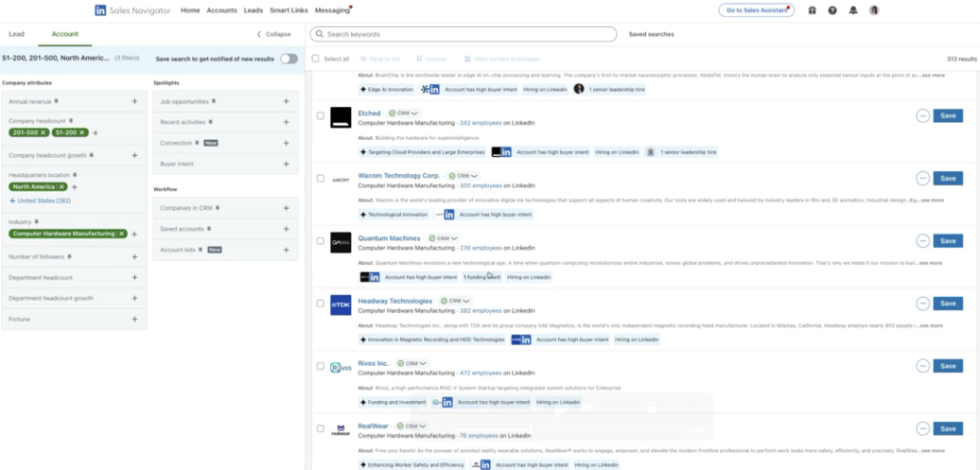Add a Connection spotlight plus icon

point(285,144)
